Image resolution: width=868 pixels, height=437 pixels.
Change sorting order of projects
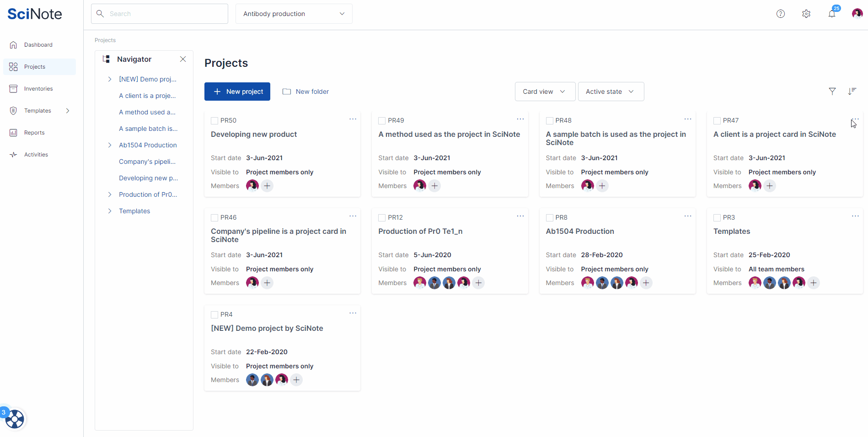coord(852,92)
